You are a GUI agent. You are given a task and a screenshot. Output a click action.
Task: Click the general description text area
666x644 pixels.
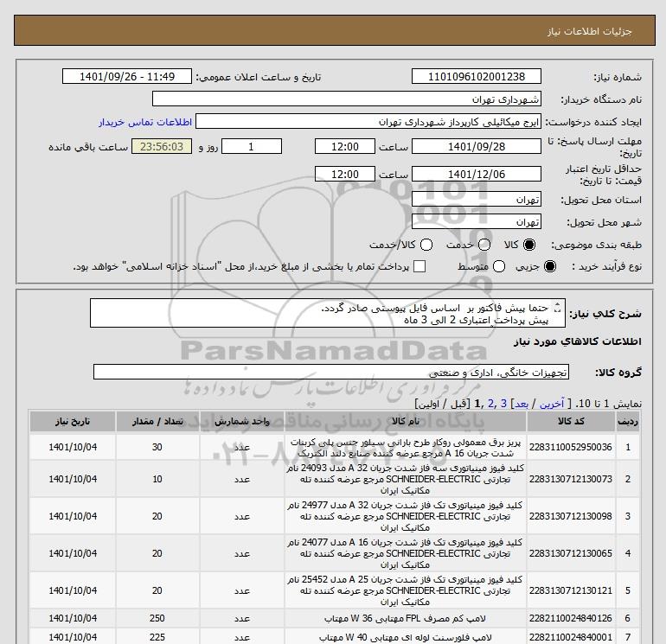tap(328, 313)
